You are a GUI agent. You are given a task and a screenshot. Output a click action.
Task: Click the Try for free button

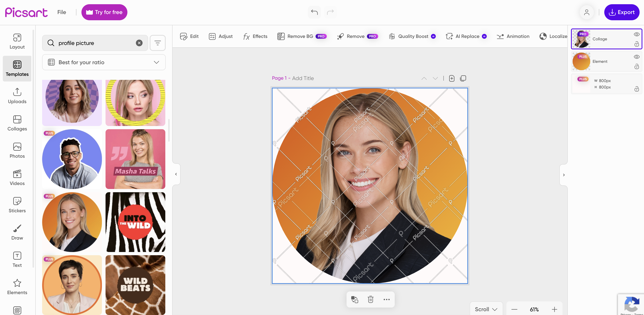coord(104,12)
